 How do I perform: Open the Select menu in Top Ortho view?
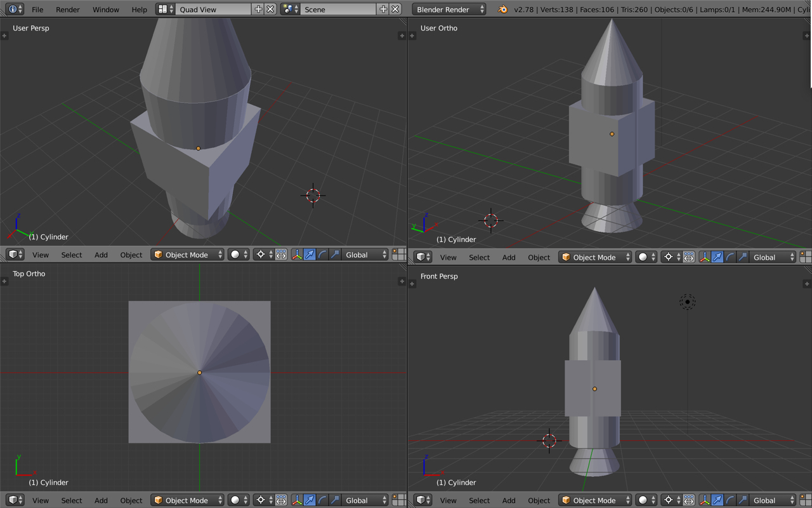(x=71, y=500)
